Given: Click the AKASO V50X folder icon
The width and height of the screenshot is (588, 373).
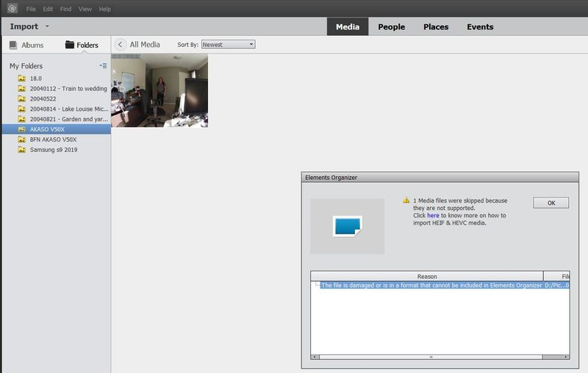Looking at the screenshot, I should (x=22, y=129).
